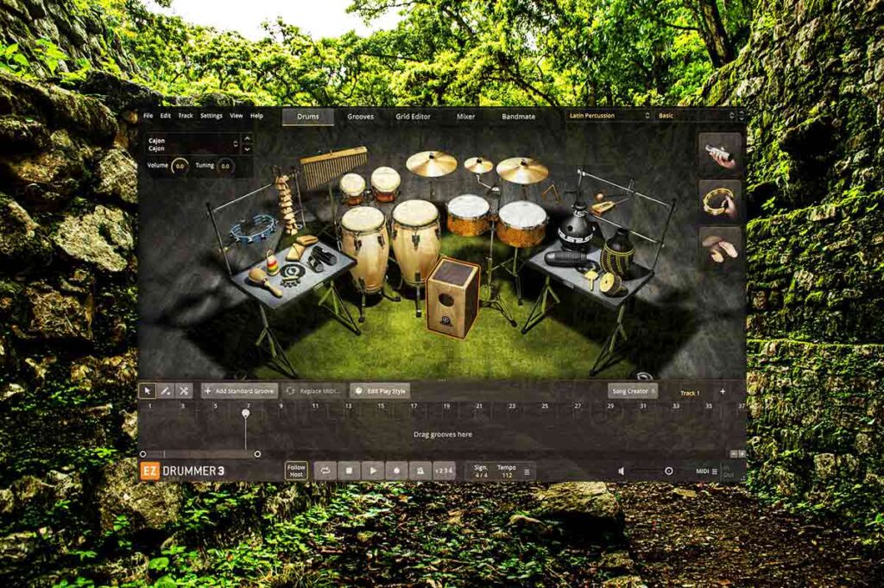Viewport: 884px width, 588px height.
Task: Open the Latin Percussion library dropdown
Action: point(609,116)
